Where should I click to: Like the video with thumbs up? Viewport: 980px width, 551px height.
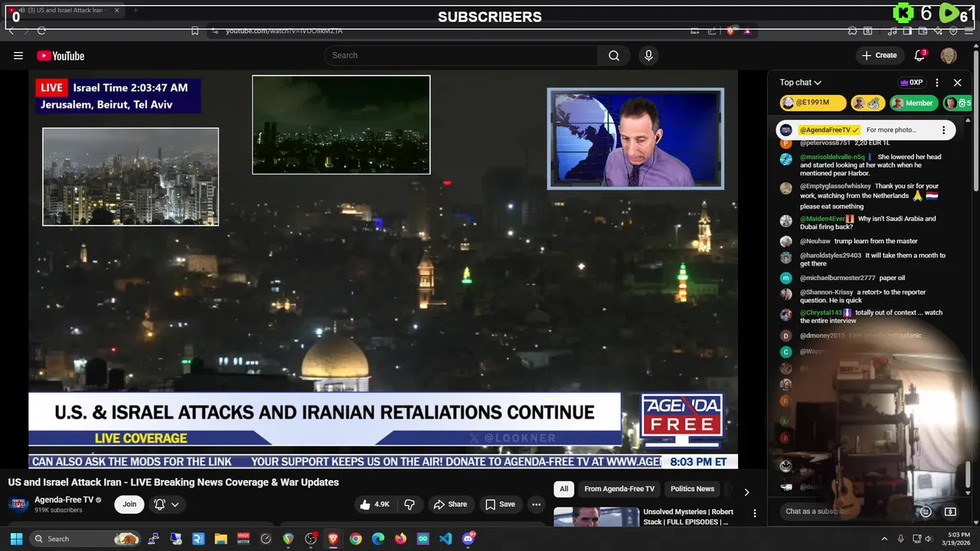(375, 504)
